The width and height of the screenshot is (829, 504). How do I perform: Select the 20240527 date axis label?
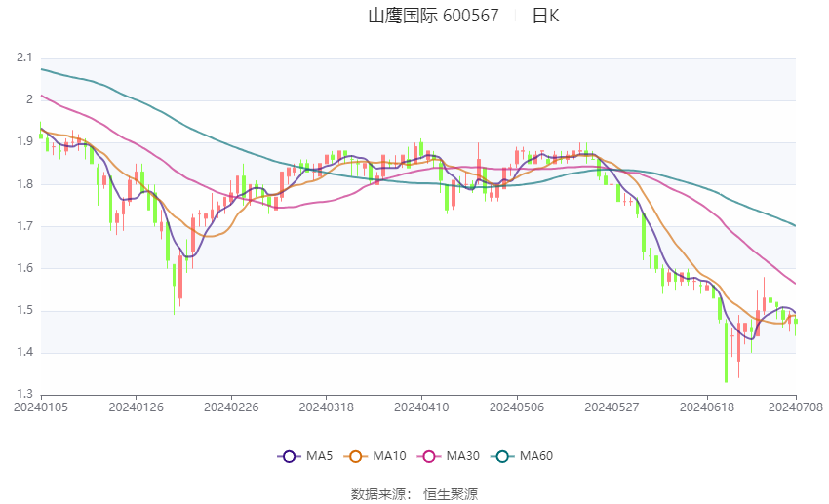611,407
